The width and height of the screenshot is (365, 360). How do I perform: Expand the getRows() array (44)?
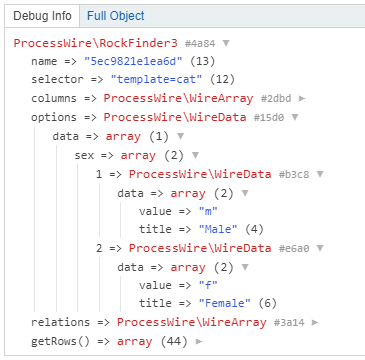199,341
